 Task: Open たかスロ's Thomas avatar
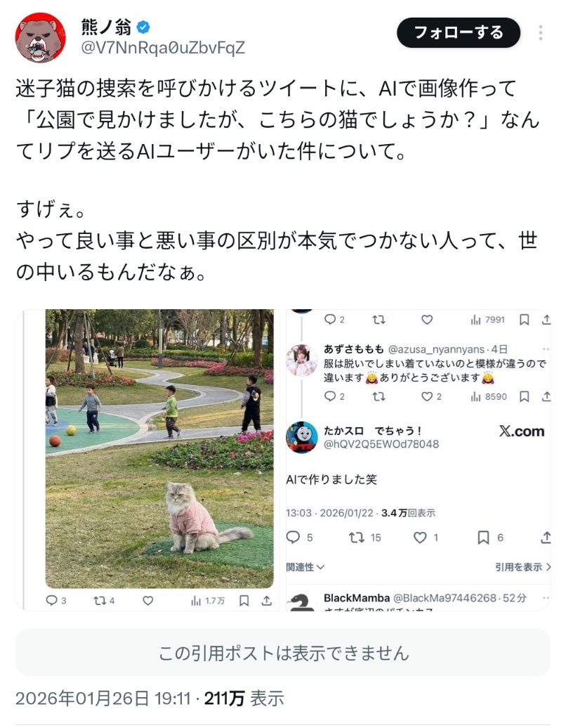point(301,437)
